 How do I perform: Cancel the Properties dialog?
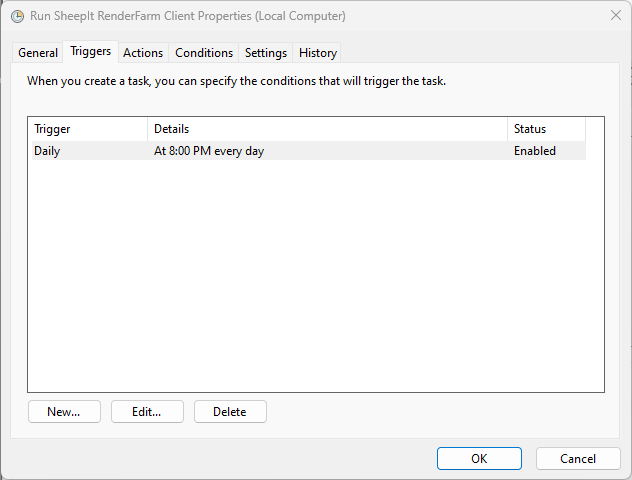tap(578, 459)
